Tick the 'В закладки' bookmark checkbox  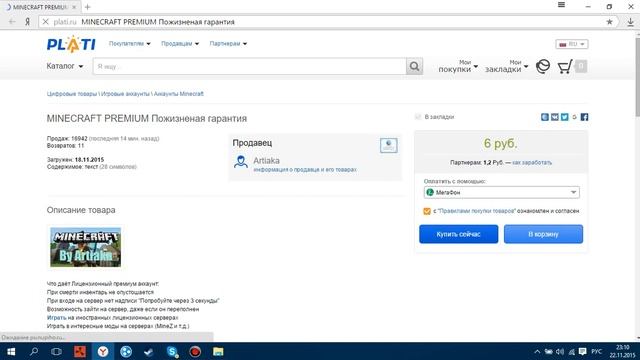418,117
